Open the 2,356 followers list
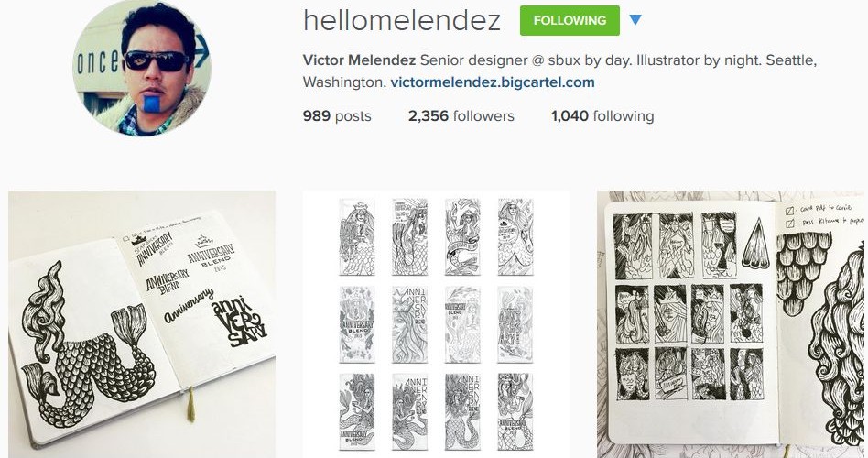The width and height of the screenshot is (868, 458). 461,116
